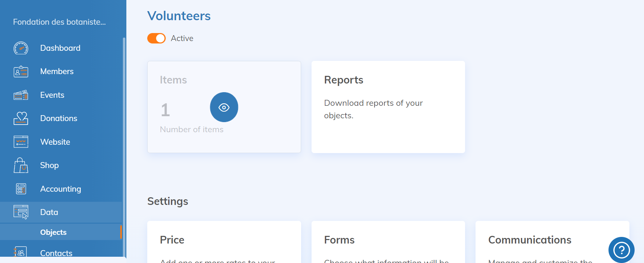
Task: View items with the eye button
Action: pyautogui.click(x=224, y=107)
